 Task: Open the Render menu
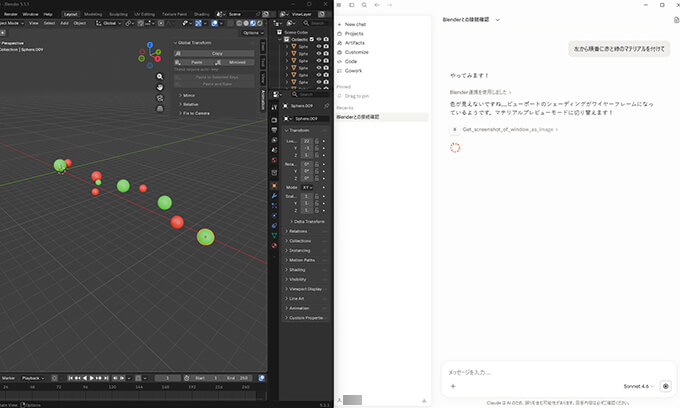click(x=11, y=14)
